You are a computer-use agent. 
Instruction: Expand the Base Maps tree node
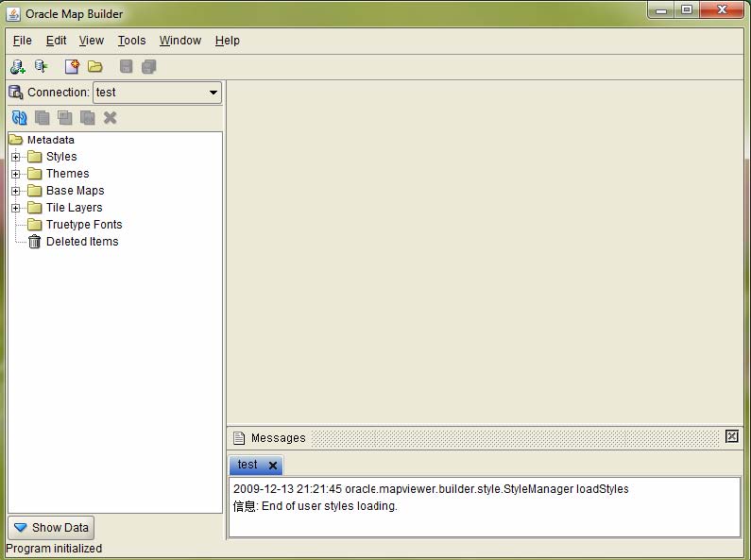tap(16, 191)
